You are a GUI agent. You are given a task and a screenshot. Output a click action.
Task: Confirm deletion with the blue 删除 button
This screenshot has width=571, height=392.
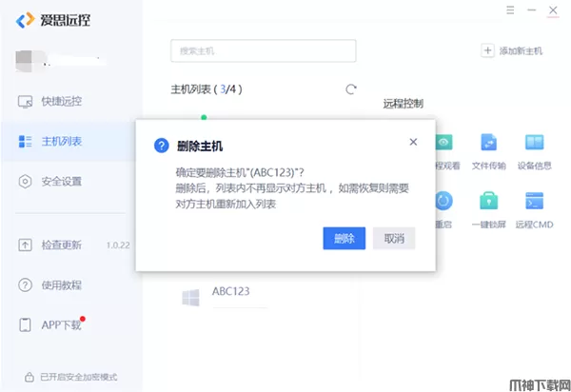click(x=344, y=239)
